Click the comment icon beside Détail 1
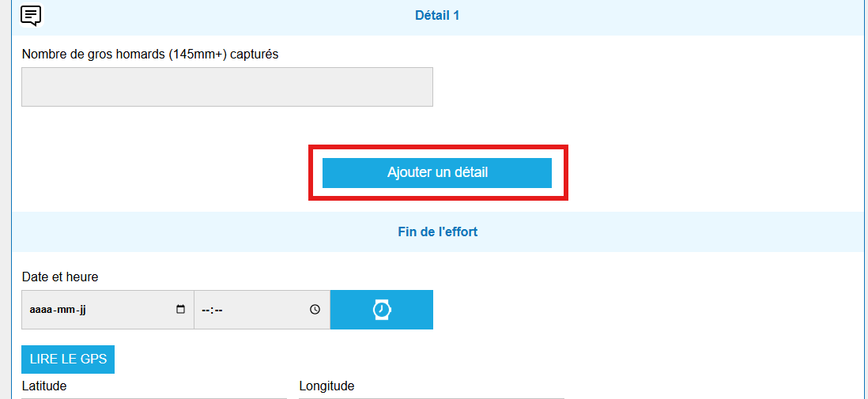This screenshot has height=399, width=868. point(31,15)
